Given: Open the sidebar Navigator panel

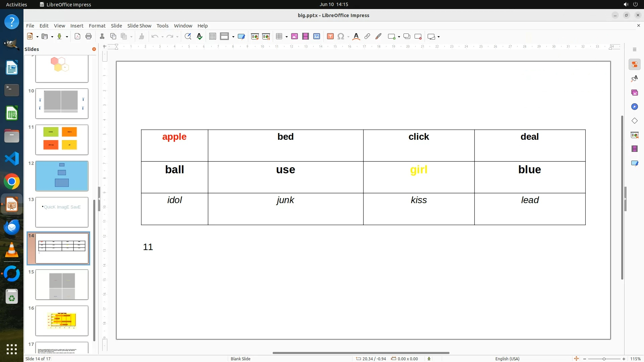Looking at the screenshot, I should coord(634,107).
